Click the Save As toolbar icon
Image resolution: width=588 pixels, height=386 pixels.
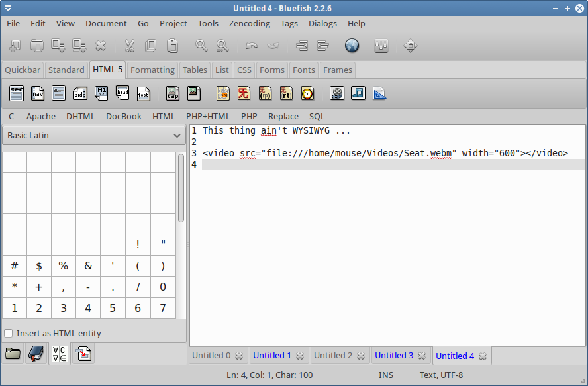(79, 46)
